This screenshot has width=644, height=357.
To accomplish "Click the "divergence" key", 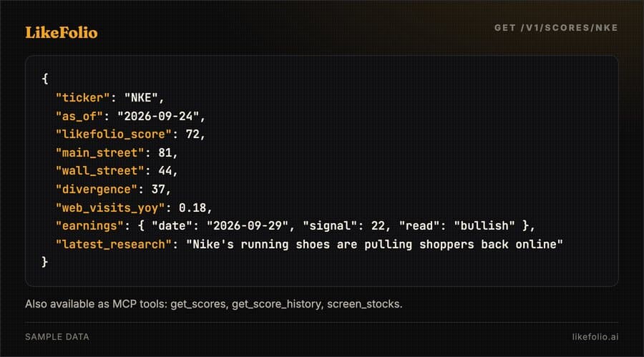I will coord(97,190).
